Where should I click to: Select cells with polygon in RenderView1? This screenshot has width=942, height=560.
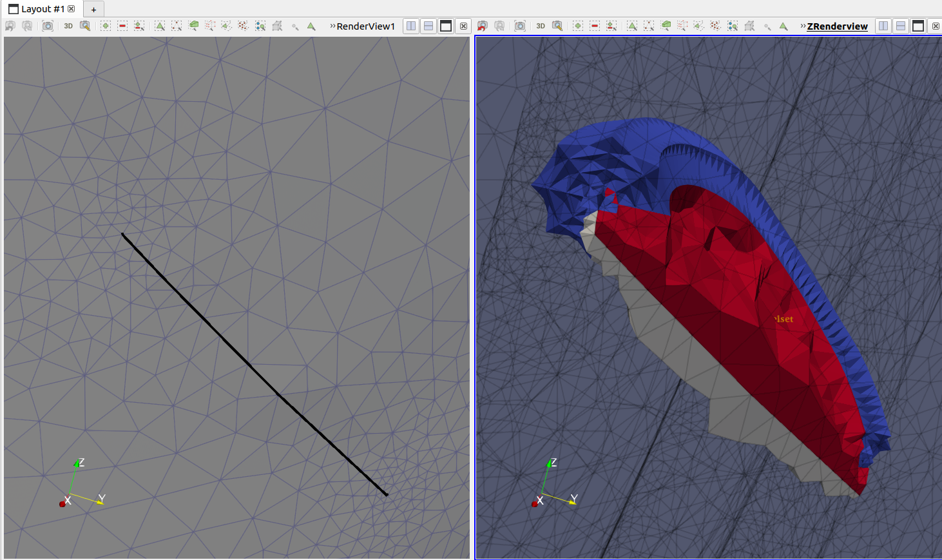click(x=226, y=26)
